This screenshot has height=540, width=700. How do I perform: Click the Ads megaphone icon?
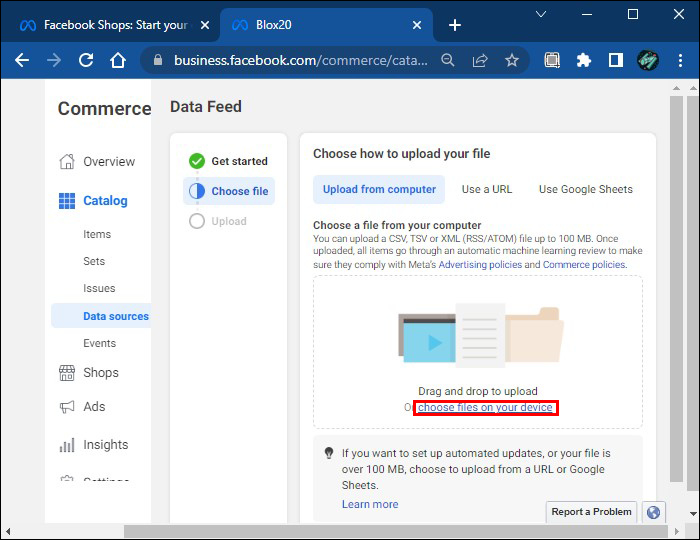67,407
